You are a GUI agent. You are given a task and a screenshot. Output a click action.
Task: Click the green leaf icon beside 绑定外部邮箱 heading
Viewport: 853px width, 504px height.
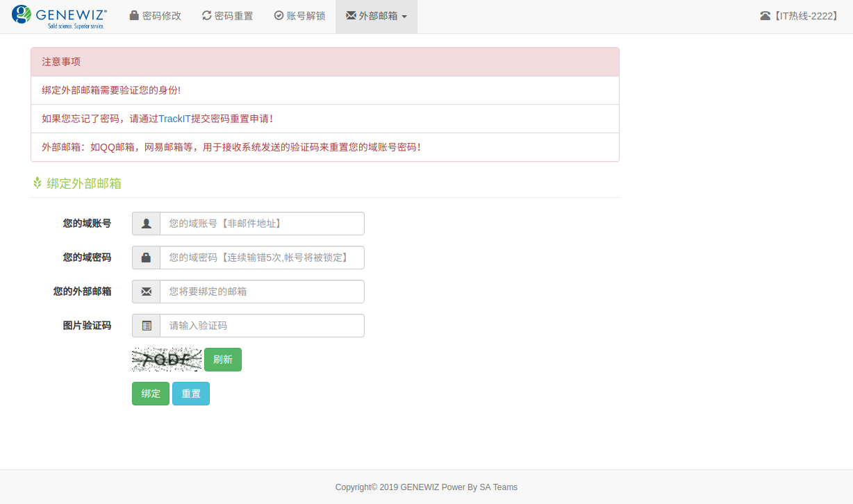(x=37, y=183)
